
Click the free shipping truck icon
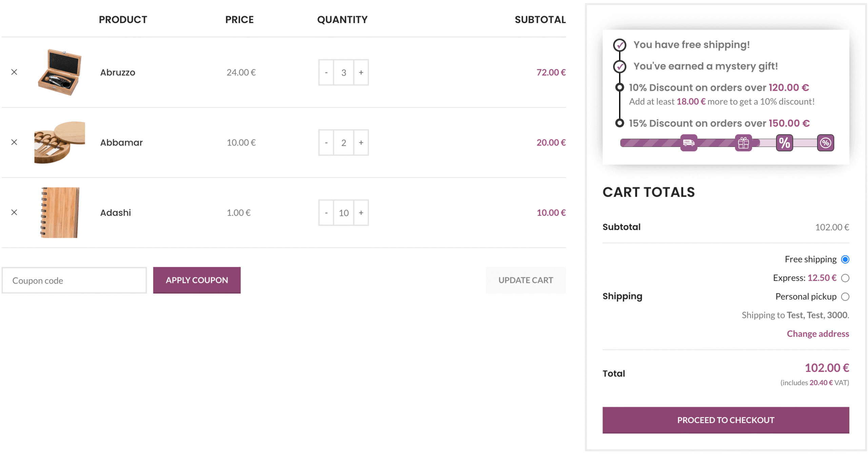click(688, 143)
